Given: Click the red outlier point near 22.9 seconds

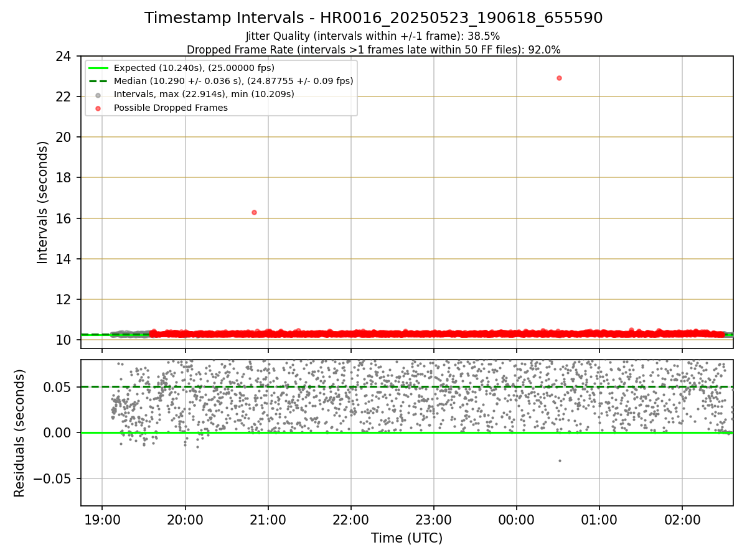Looking at the screenshot, I should click(559, 78).
